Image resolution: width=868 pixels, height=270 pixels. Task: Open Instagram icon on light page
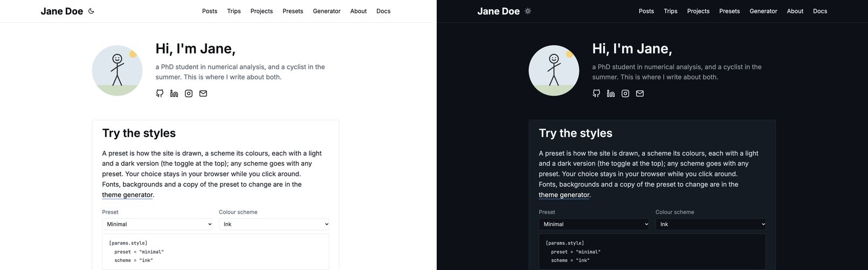189,93
